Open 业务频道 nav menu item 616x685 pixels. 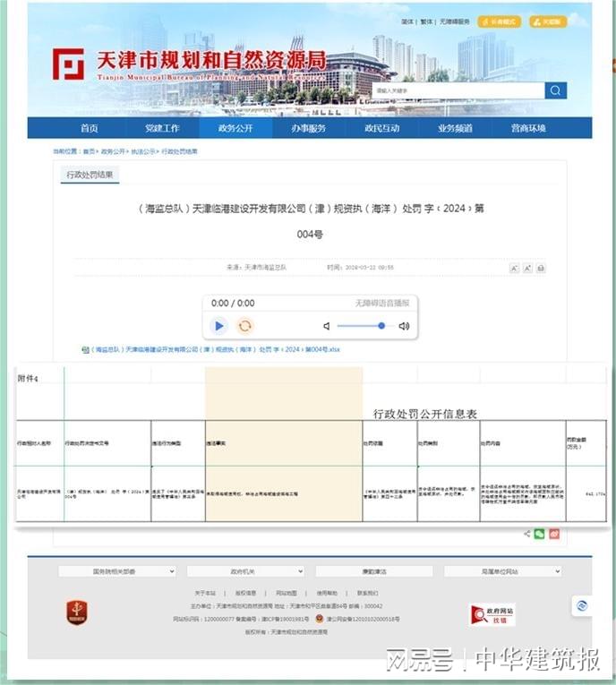(455, 128)
